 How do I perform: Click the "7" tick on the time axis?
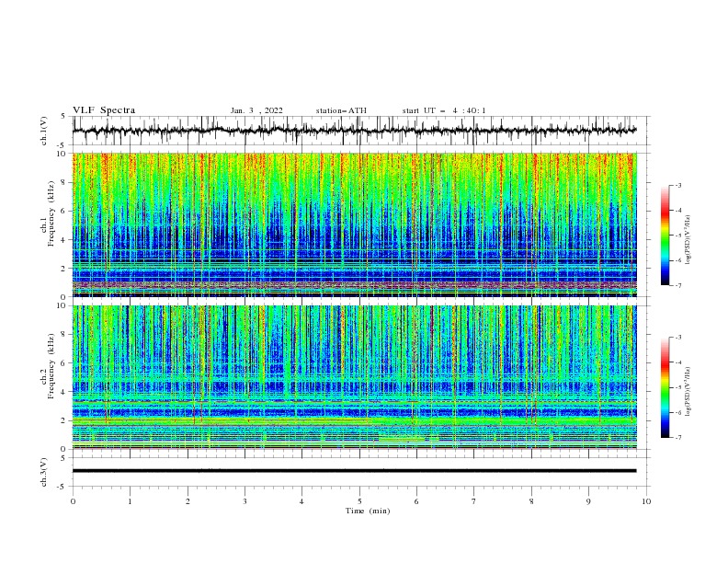(x=474, y=501)
